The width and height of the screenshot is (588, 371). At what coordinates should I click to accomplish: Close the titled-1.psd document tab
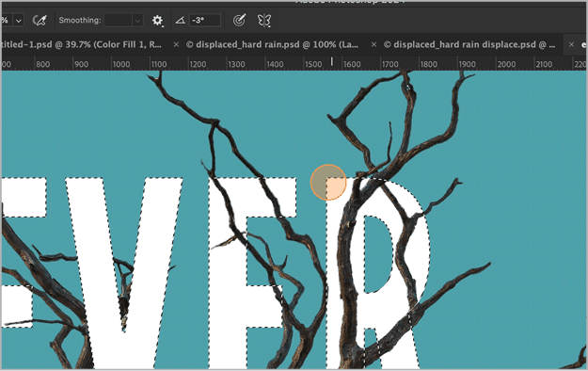point(176,44)
